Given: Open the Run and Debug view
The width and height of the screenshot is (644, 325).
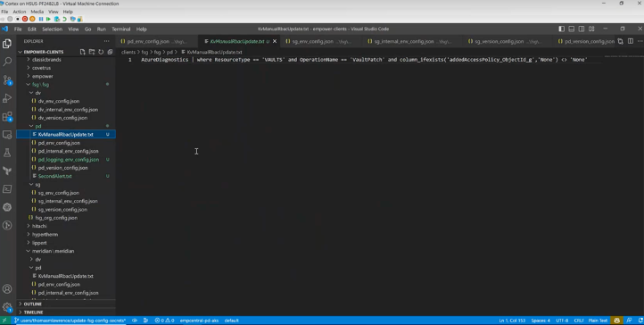Looking at the screenshot, I should click(7, 98).
